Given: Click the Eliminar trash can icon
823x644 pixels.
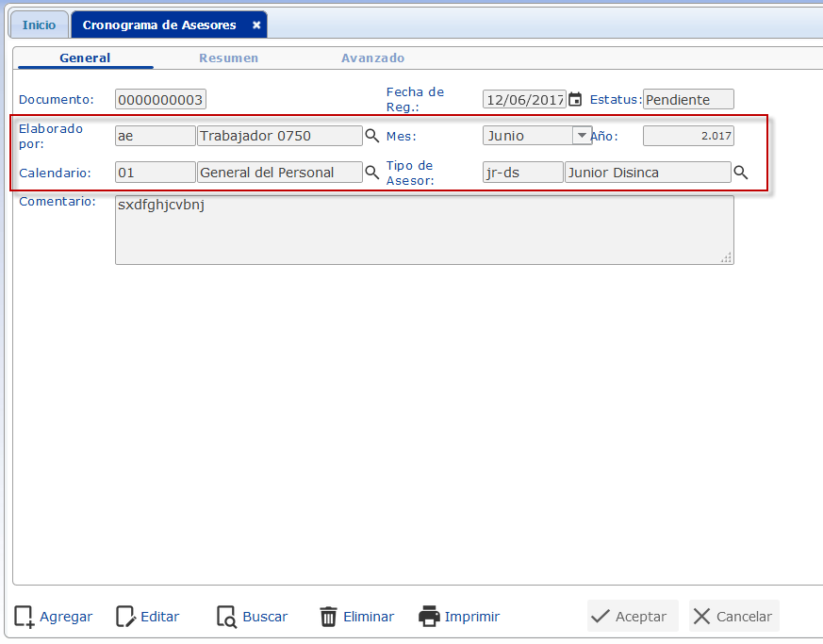Looking at the screenshot, I should [328, 617].
